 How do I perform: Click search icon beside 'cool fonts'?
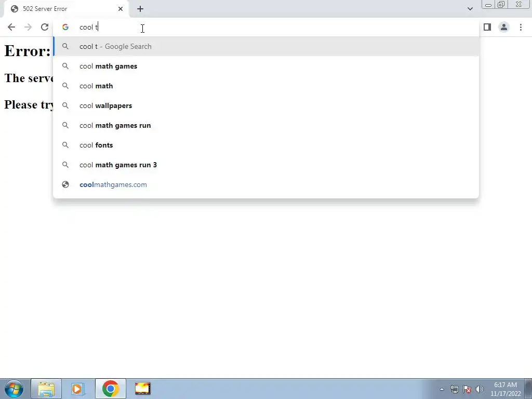pos(65,145)
